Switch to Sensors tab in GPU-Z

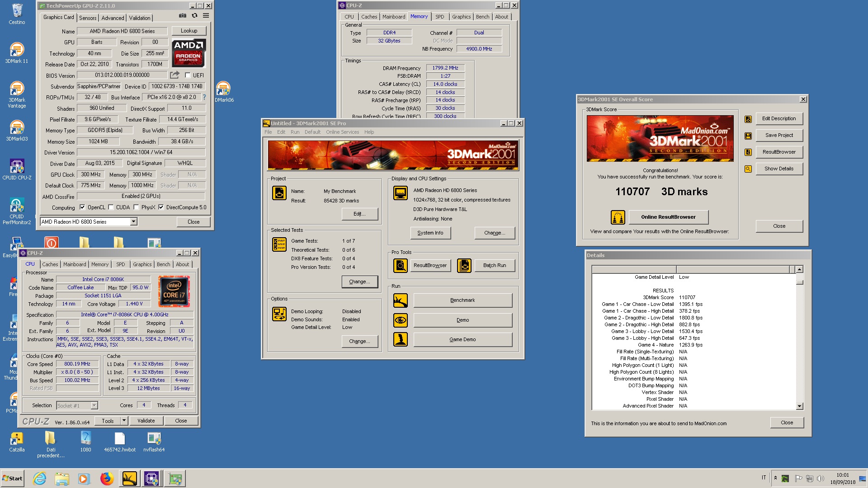pos(88,18)
